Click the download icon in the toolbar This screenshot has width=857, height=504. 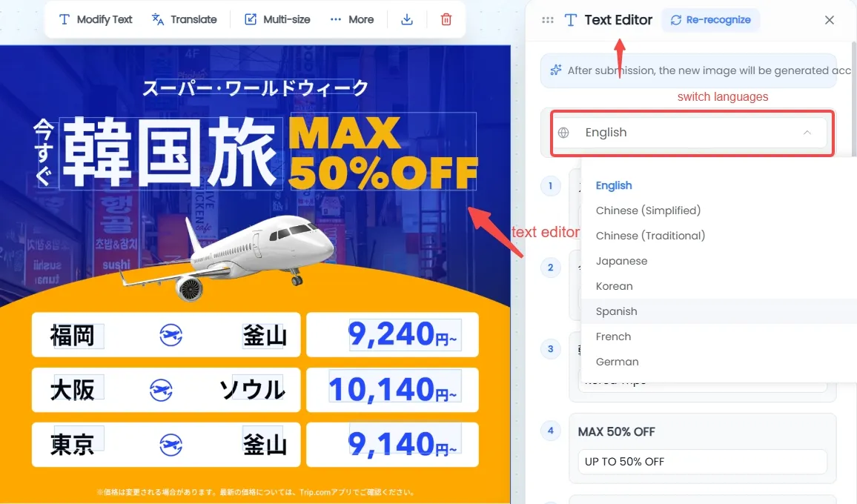coord(407,20)
